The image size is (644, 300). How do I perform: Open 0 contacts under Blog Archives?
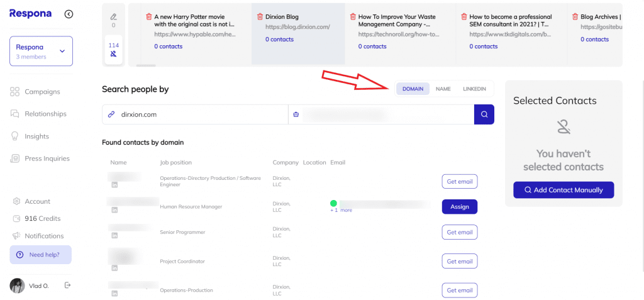pyautogui.click(x=595, y=40)
